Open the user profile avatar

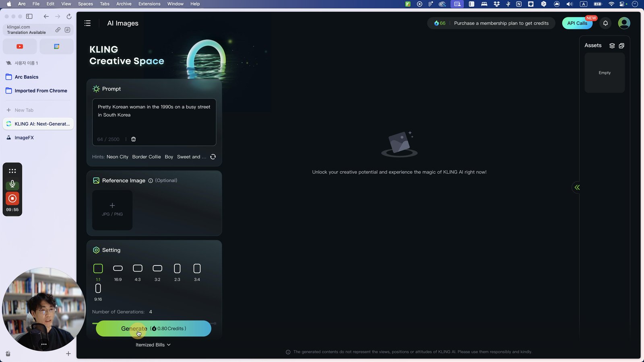pos(624,23)
